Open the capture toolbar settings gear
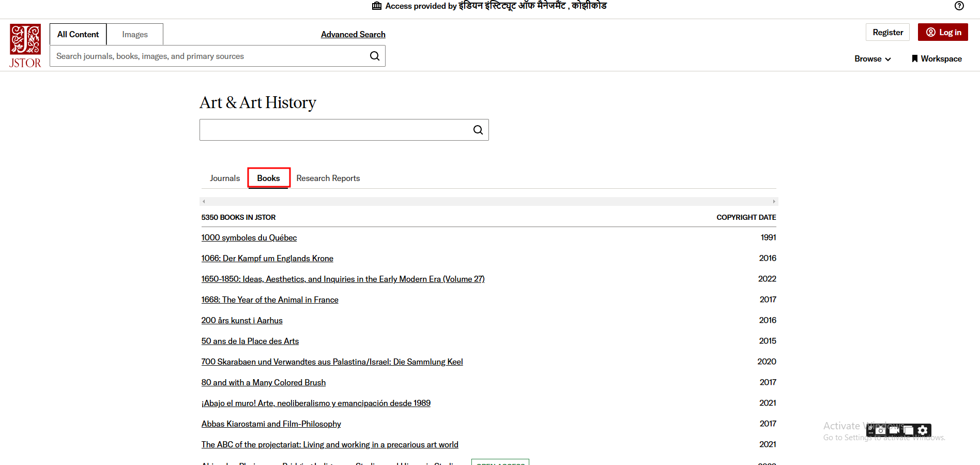Viewport: 980px width, 465px height. point(923,430)
